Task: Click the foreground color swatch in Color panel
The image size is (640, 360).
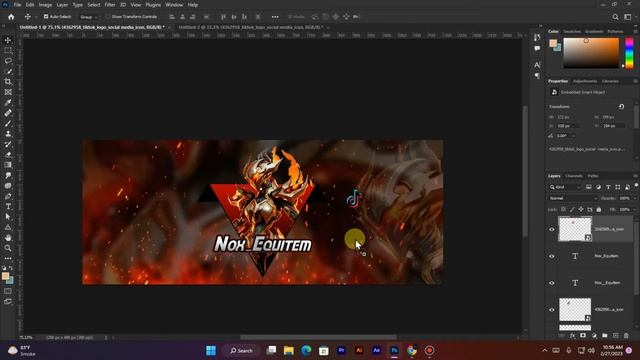Action: [x=553, y=43]
